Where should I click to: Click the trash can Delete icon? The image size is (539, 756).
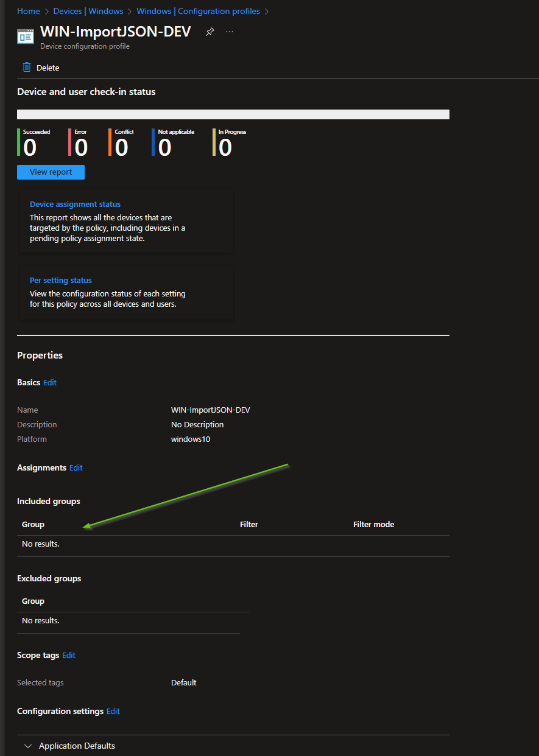coord(27,68)
